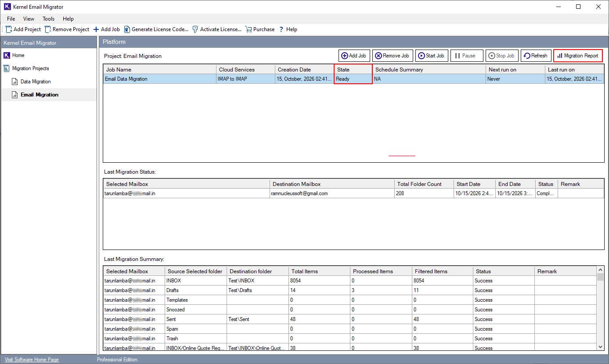Click Visit Software Home Page link
Viewport: 609px width, 364px height.
(x=32, y=360)
